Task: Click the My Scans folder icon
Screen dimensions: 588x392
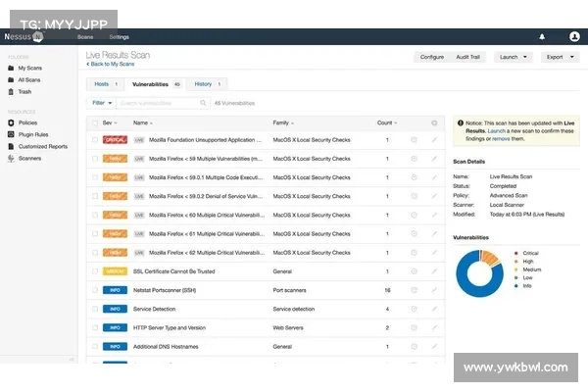Action: (11, 68)
